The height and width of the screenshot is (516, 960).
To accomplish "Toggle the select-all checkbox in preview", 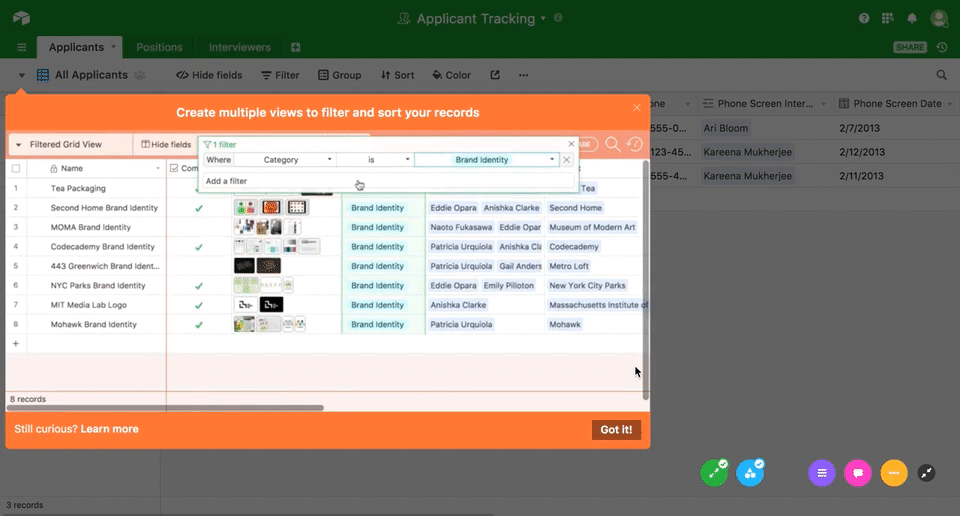I will (x=16, y=168).
